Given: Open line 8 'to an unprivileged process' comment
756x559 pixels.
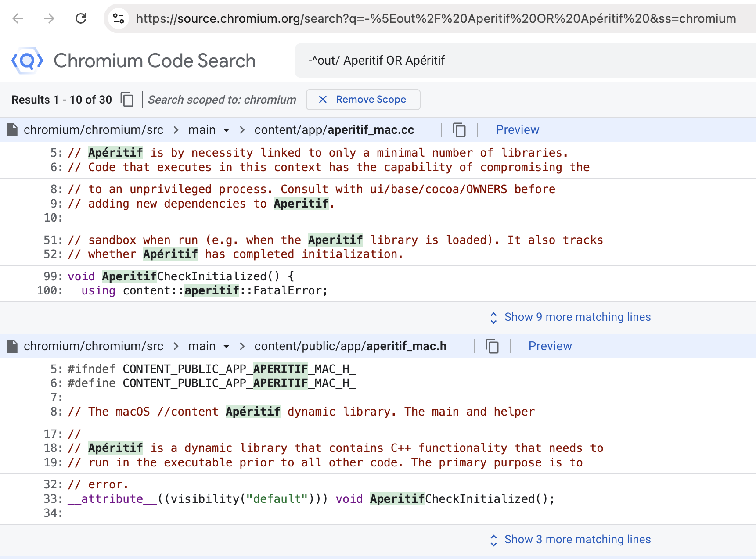Looking at the screenshot, I should coord(312,189).
